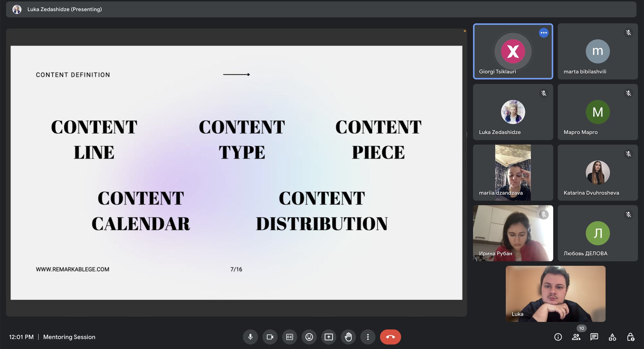Click Luka Zedashidze presenter avatar at top

17,9
